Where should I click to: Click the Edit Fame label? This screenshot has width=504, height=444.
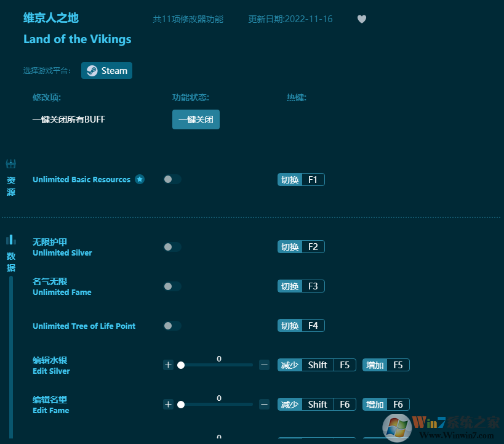[x=51, y=411]
